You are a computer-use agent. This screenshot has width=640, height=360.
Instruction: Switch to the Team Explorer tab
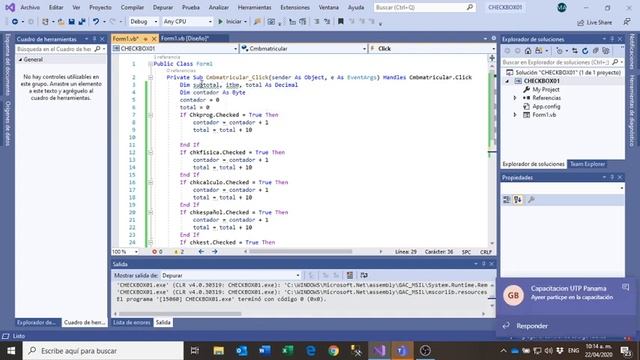587,164
